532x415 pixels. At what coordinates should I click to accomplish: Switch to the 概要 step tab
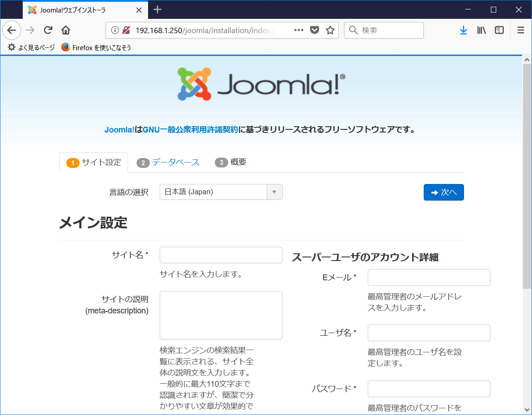coord(230,163)
